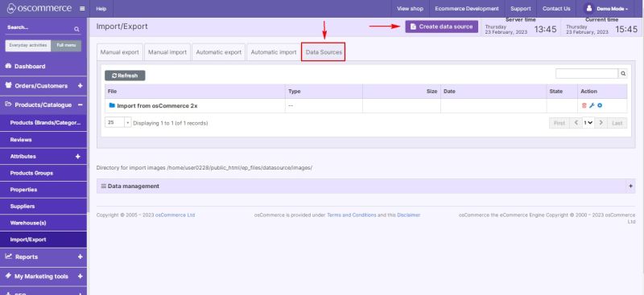This screenshot has width=644, height=295.
Task: Select the Data Sources tab
Action: [x=324, y=52]
